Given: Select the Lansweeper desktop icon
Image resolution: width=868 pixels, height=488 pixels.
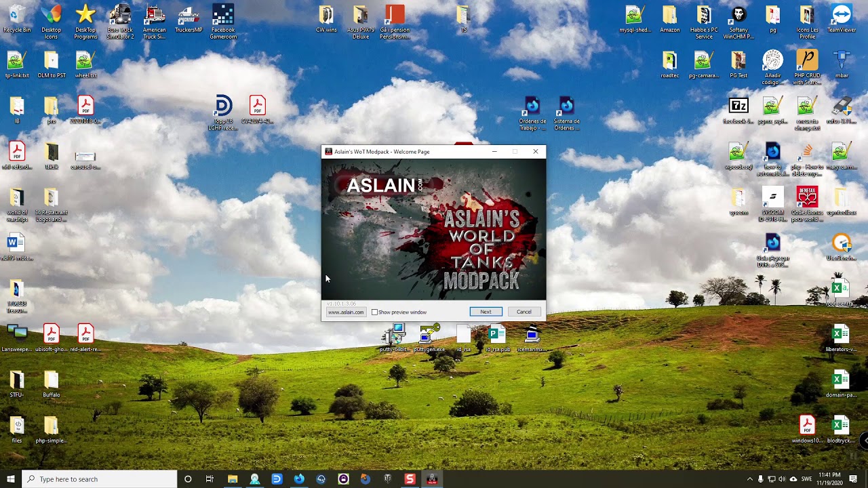Looking at the screenshot, I should pyautogui.click(x=17, y=338).
